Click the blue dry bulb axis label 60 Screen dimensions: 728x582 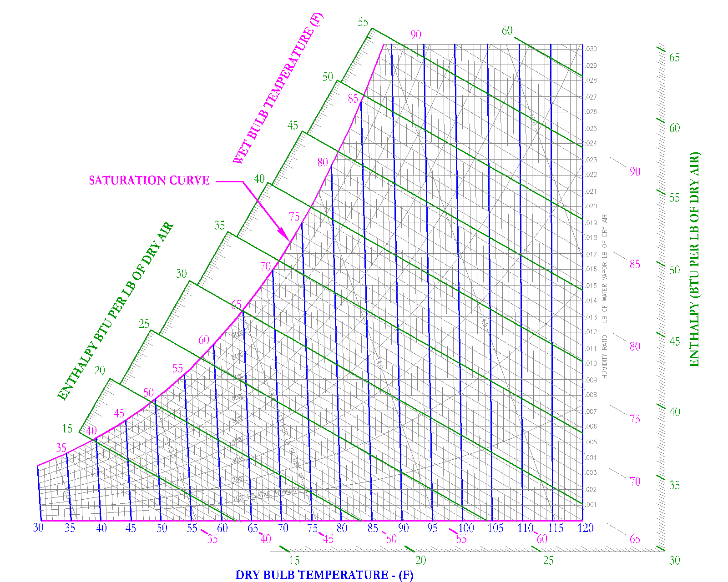pos(222,528)
